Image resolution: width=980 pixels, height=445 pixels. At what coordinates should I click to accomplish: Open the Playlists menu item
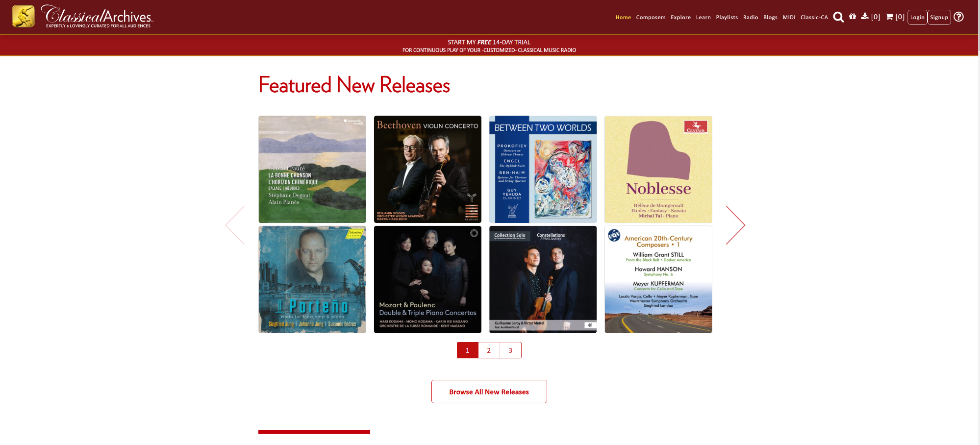[727, 17]
